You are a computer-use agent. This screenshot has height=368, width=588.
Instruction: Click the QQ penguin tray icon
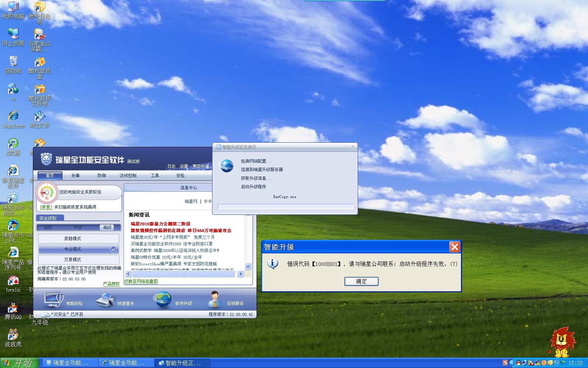(x=518, y=363)
